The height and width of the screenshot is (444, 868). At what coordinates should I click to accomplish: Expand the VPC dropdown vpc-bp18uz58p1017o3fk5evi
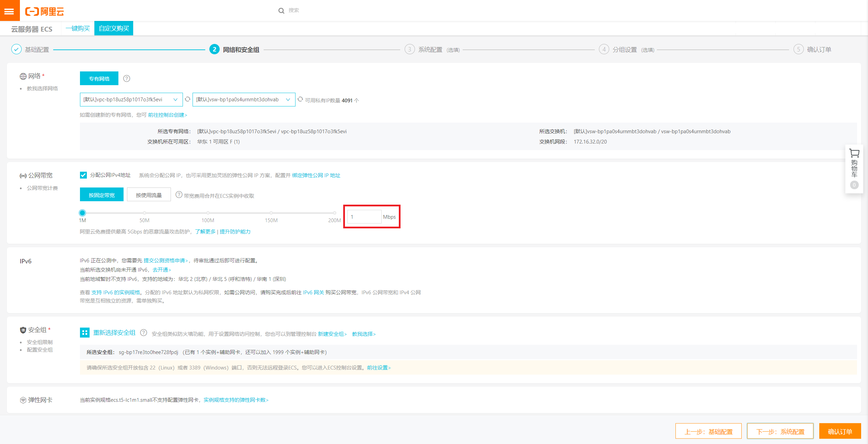pos(131,100)
